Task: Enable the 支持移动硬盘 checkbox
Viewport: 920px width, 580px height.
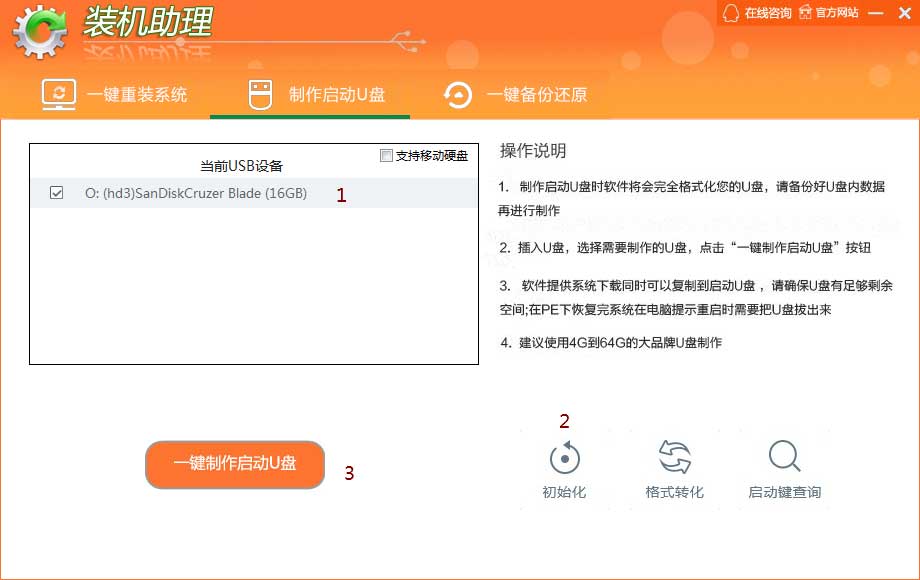Action: (387, 155)
